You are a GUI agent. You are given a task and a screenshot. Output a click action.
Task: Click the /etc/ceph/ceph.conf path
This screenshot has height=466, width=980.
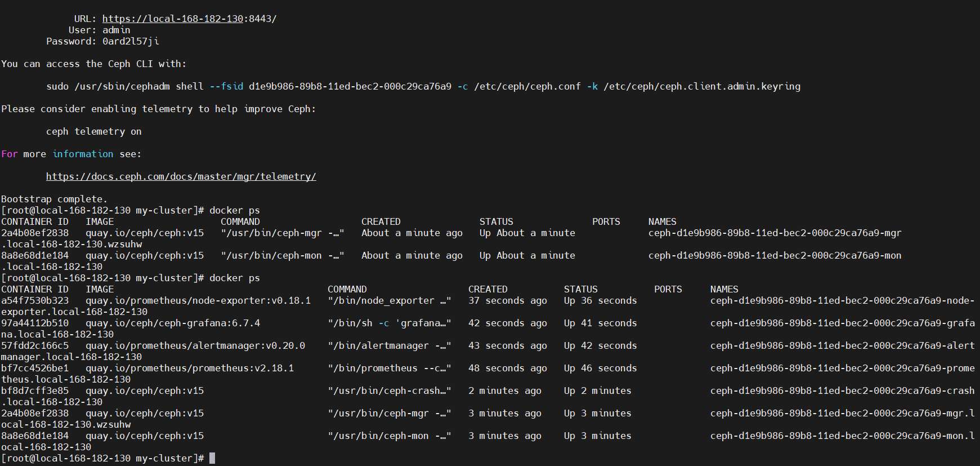pos(527,86)
